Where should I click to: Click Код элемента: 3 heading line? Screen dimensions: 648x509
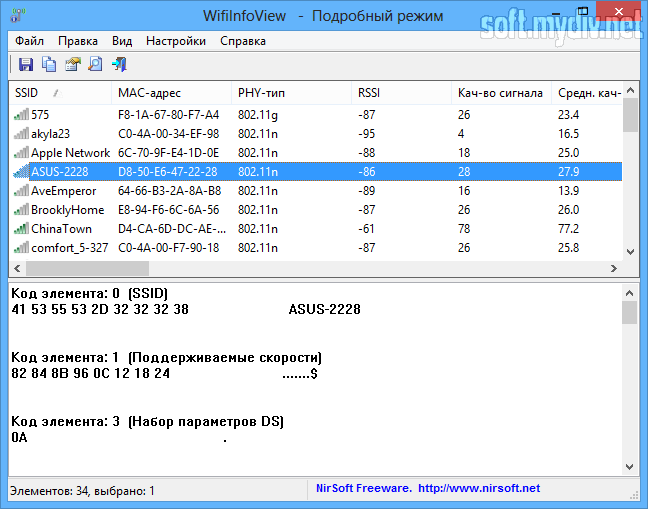pos(148,421)
